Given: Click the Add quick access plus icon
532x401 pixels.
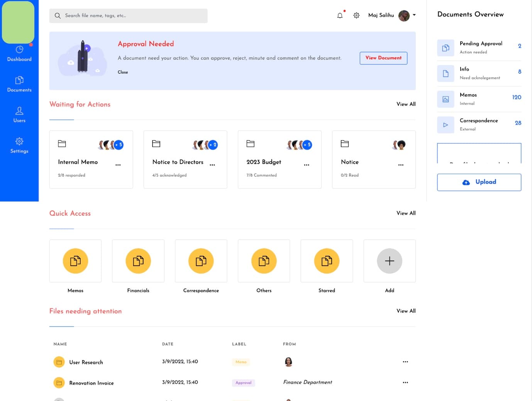Looking at the screenshot, I should coord(389,261).
